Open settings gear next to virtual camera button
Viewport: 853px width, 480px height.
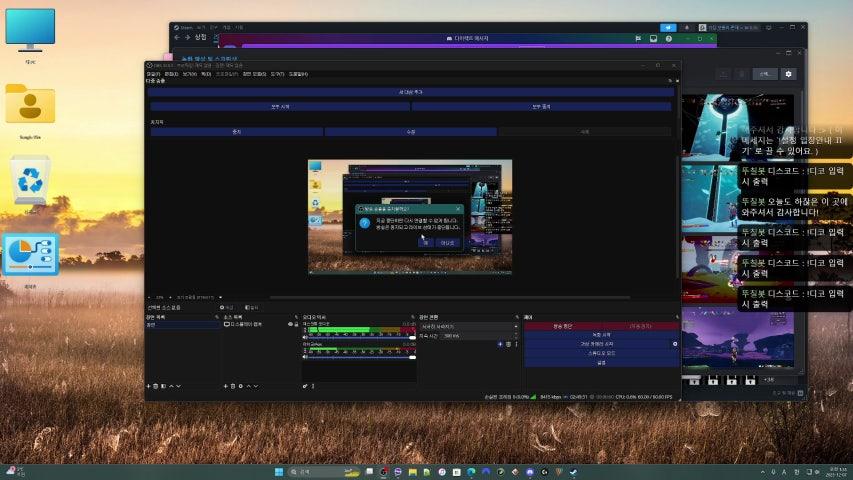point(674,344)
